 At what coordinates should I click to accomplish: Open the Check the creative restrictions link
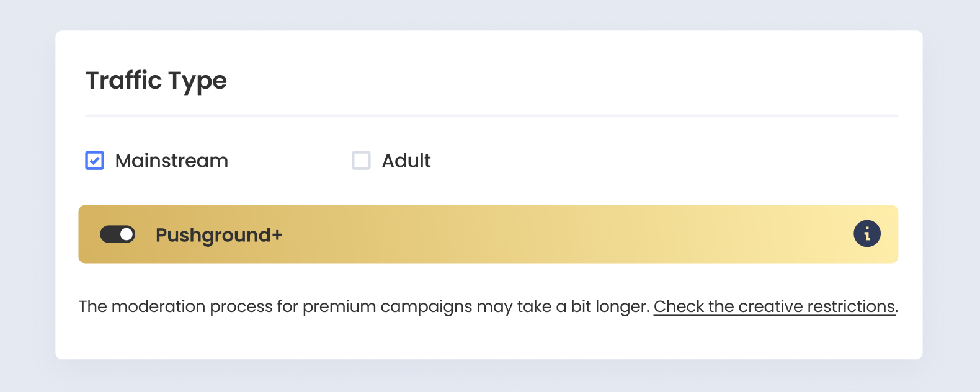774,306
